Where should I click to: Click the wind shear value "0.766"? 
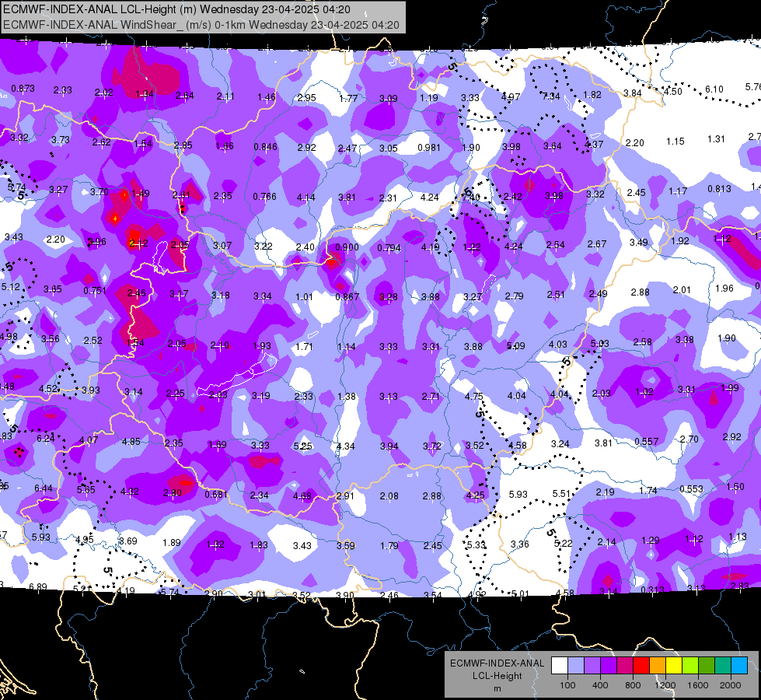point(264,197)
